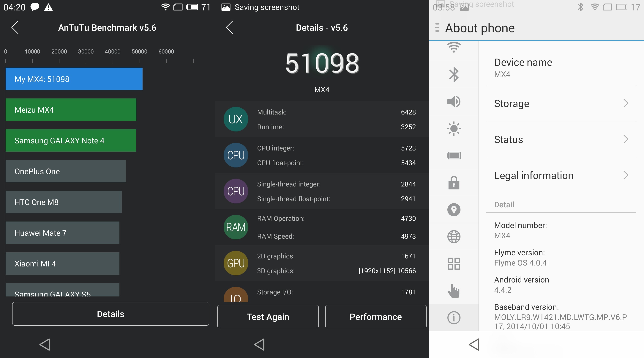This screenshot has width=644, height=358.
Task: Tap chat notification icon in status bar
Action: tap(35, 7)
